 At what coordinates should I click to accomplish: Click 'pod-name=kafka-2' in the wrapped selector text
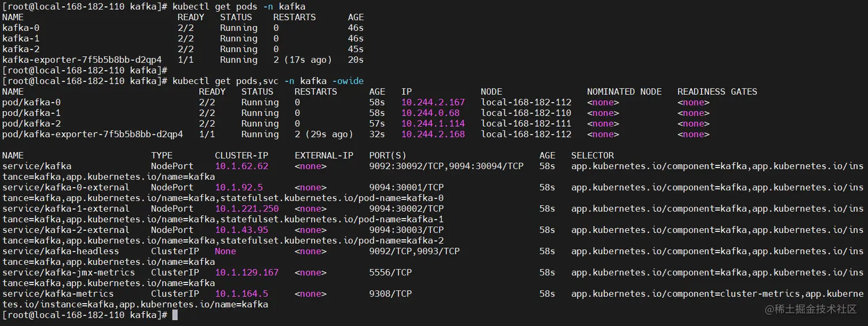401,240
